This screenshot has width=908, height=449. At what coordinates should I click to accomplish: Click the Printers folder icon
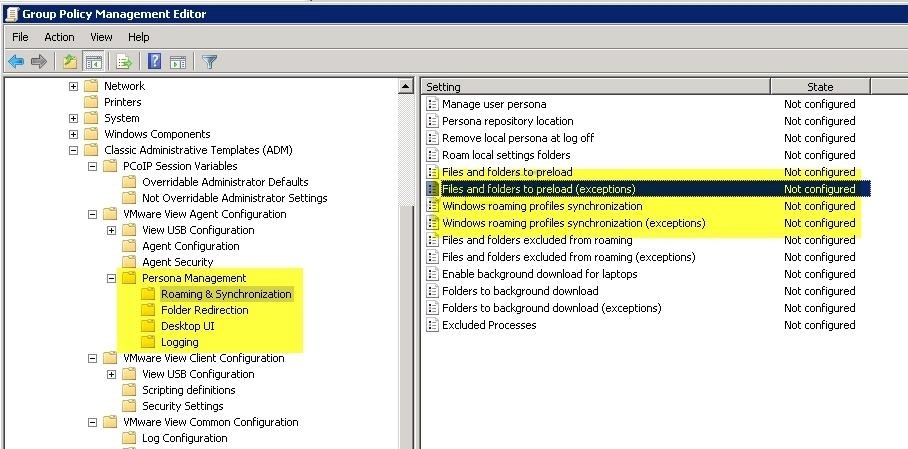click(91, 102)
